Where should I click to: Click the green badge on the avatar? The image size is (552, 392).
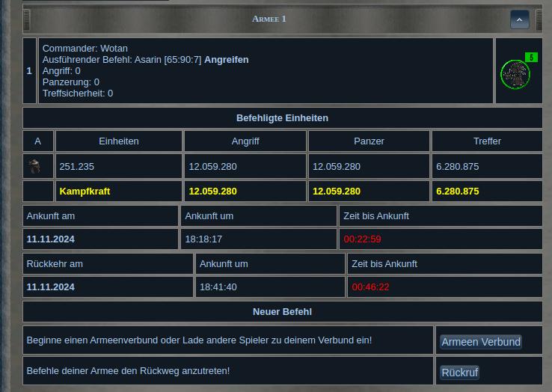pos(531,58)
